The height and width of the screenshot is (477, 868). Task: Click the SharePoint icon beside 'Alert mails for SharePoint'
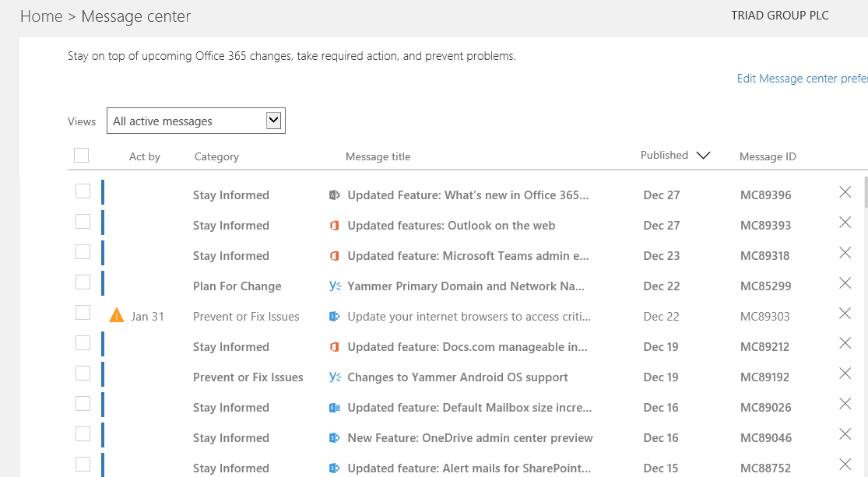pyautogui.click(x=335, y=468)
